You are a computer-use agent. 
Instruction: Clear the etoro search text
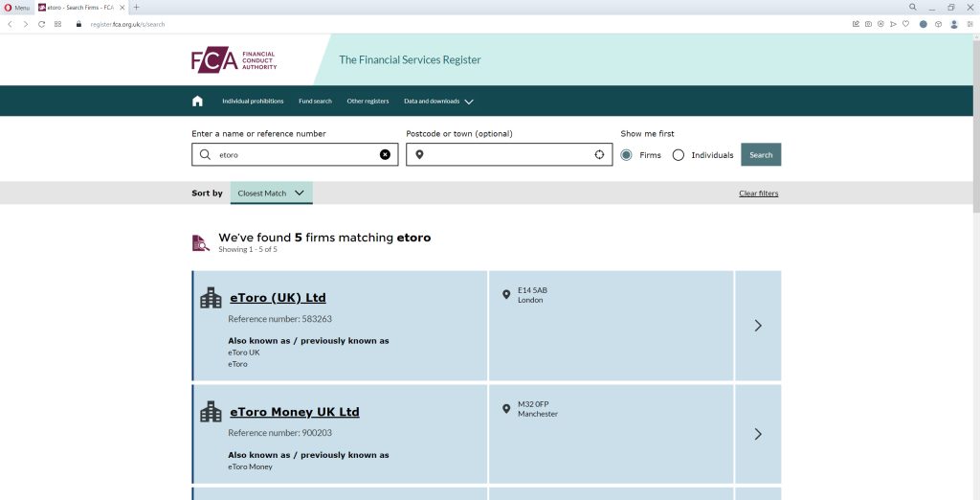coord(385,154)
